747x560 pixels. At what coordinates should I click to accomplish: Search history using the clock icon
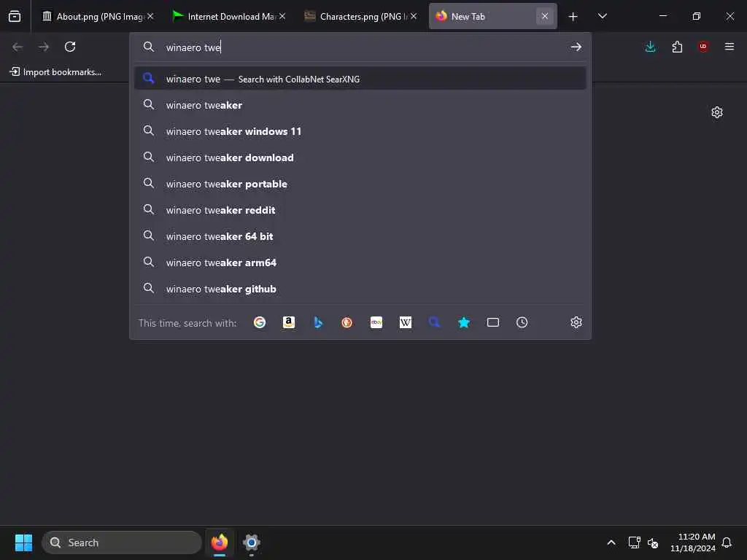point(522,322)
